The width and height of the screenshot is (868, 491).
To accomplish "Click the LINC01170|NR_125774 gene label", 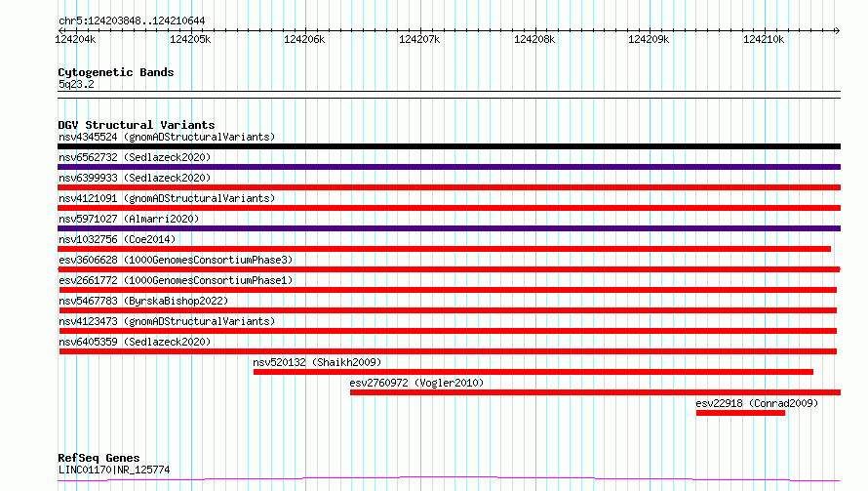I will click(x=114, y=470).
